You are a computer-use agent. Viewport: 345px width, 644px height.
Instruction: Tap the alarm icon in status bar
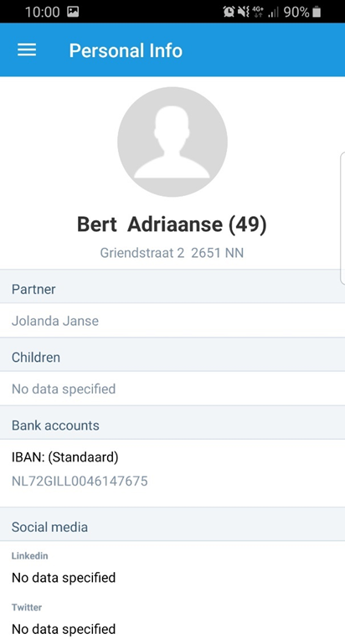[229, 12]
